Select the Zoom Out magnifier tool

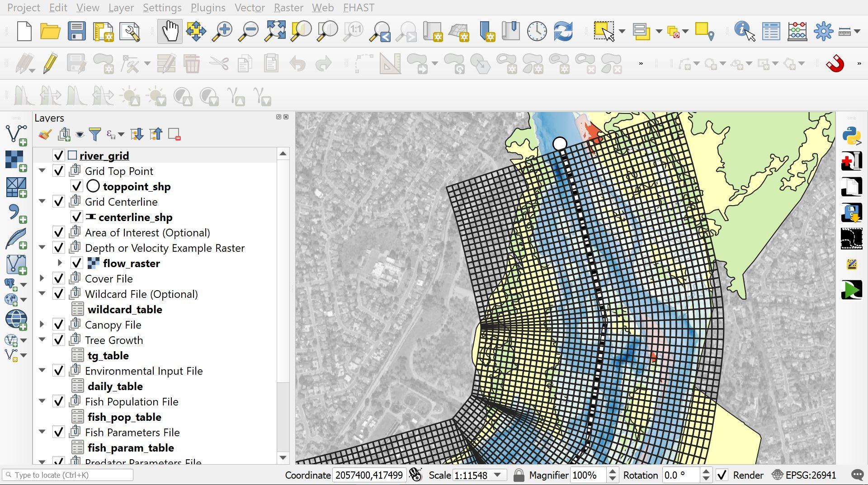click(248, 32)
